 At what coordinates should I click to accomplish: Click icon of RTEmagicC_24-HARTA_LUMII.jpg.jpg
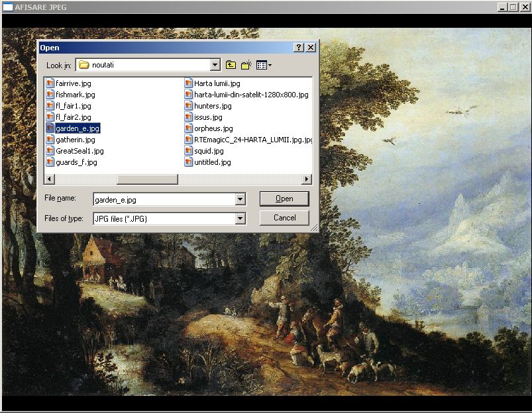(x=189, y=140)
